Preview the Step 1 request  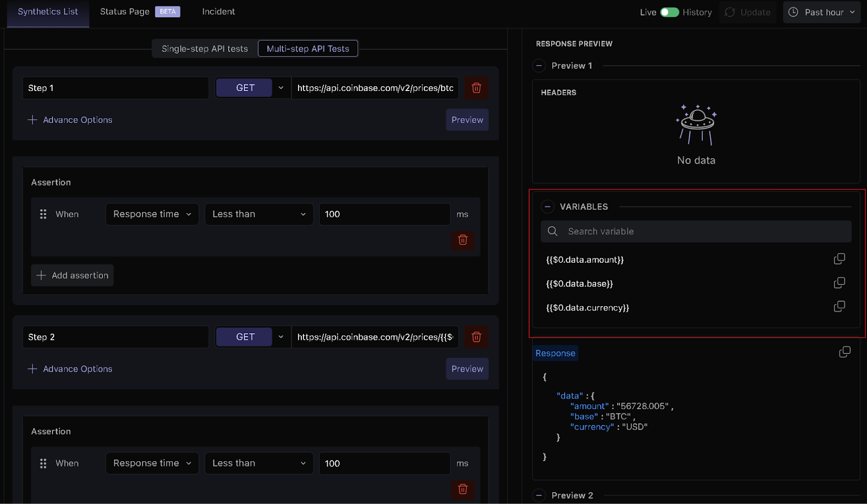coord(467,120)
